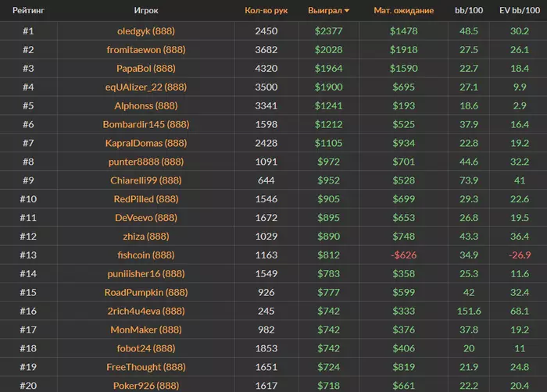Select hand count 4320
Viewport: 547px width, 392px height.
pos(266,69)
